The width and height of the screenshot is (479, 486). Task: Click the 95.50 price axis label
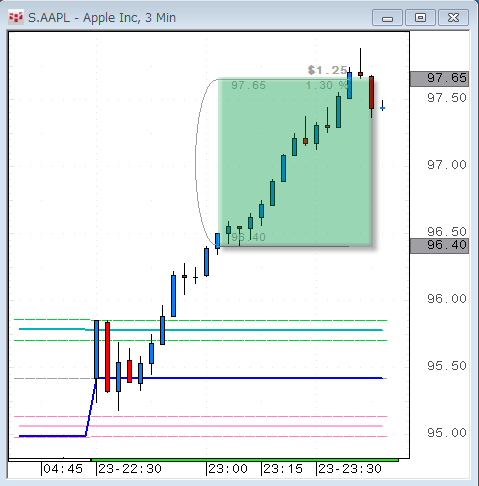(447, 366)
